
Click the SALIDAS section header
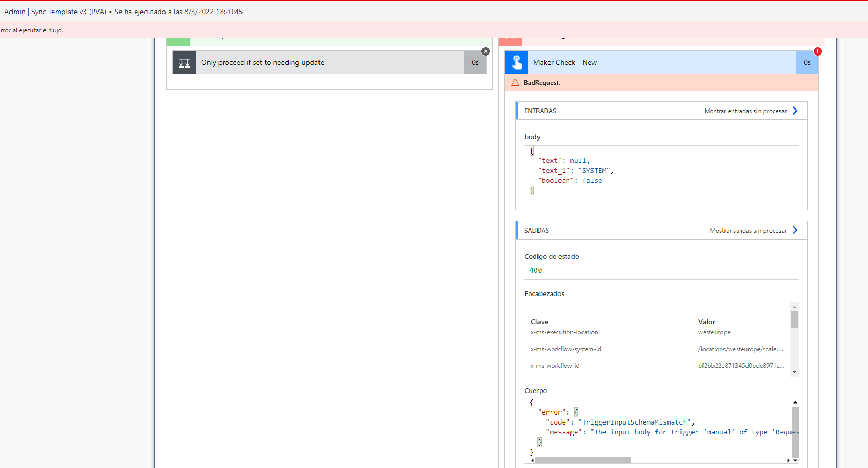[662, 230]
